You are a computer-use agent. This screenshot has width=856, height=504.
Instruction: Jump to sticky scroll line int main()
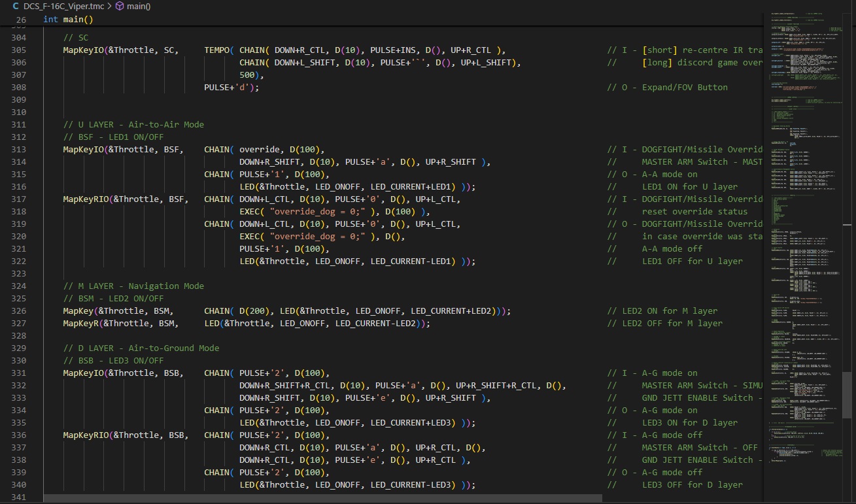point(68,20)
